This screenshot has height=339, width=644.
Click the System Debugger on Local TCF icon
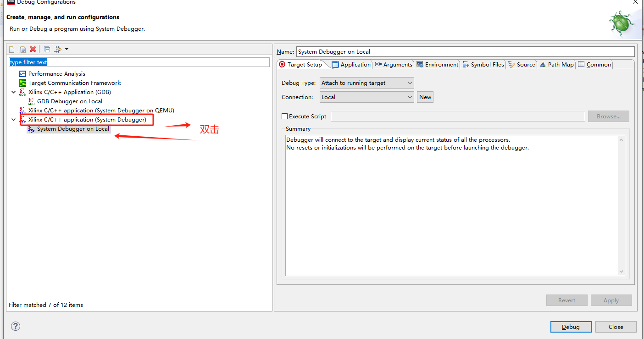click(x=31, y=129)
